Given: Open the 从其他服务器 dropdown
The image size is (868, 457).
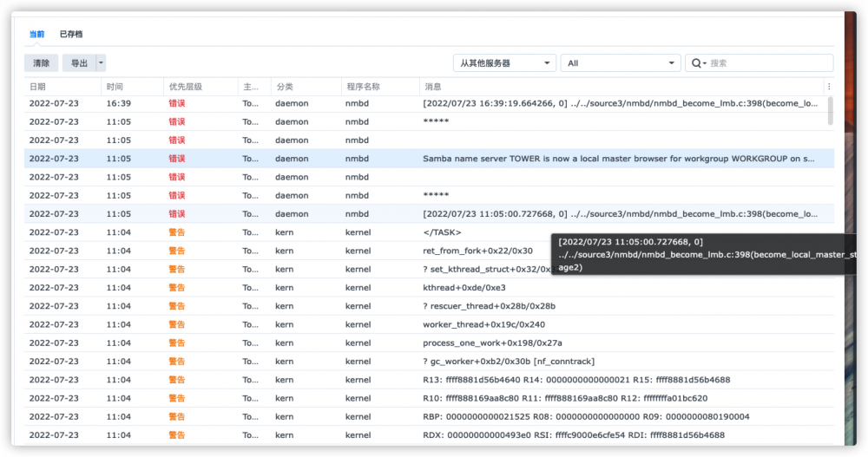Looking at the screenshot, I should (x=504, y=63).
